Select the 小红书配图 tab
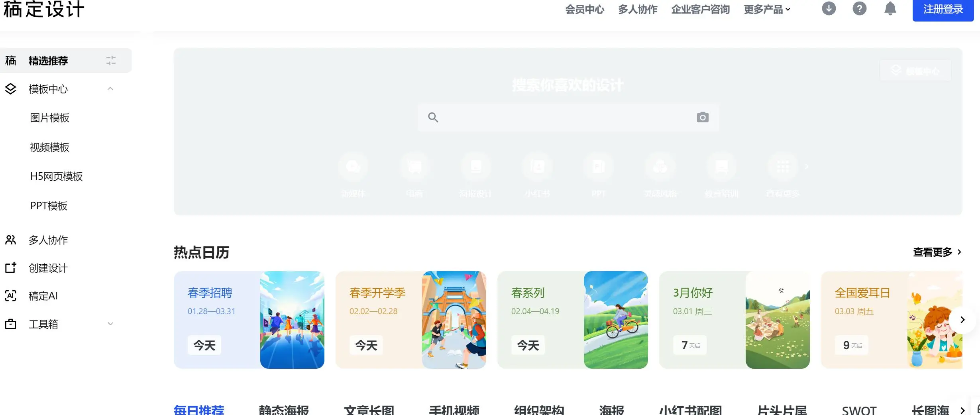The height and width of the screenshot is (415, 980). (x=690, y=410)
